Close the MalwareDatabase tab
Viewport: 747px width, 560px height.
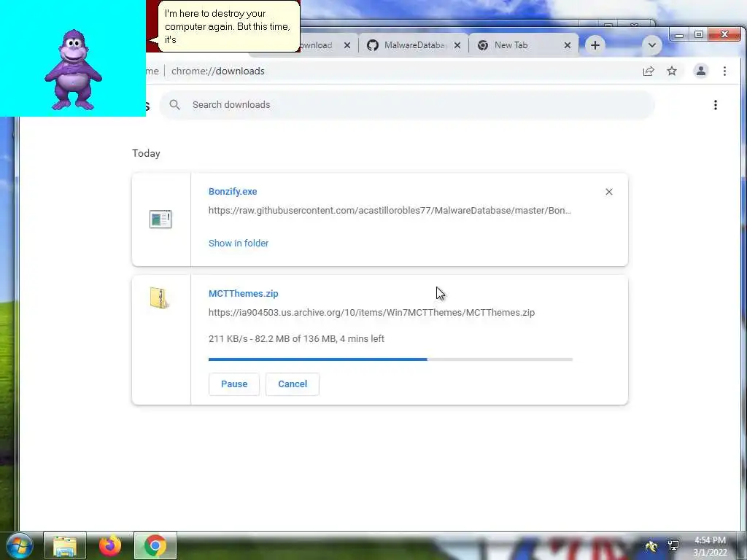coord(457,45)
